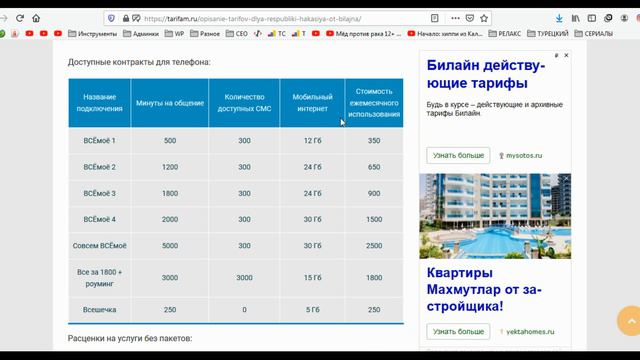Click 'Стоимость ежемесячного использования' column header
The height and width of the screenshot is (360, 640).
click(x=374, y=103)
